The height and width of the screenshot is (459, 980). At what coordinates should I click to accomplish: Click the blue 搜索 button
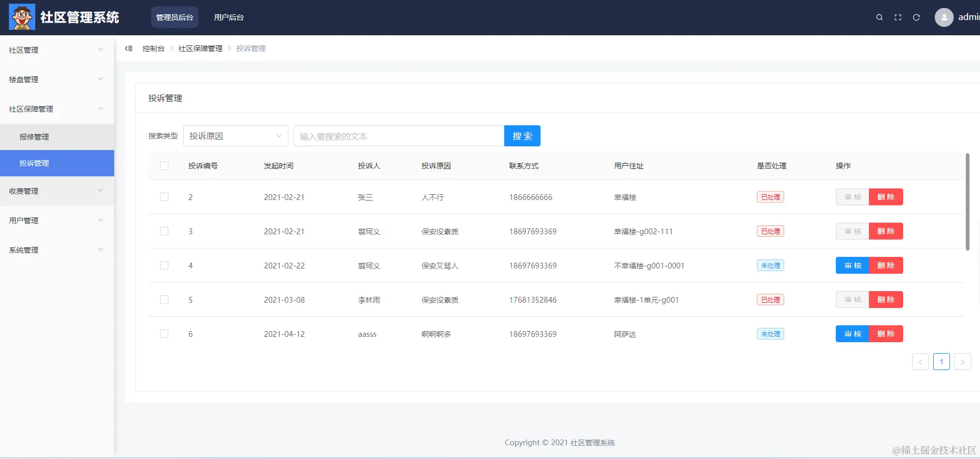point(522,136)
